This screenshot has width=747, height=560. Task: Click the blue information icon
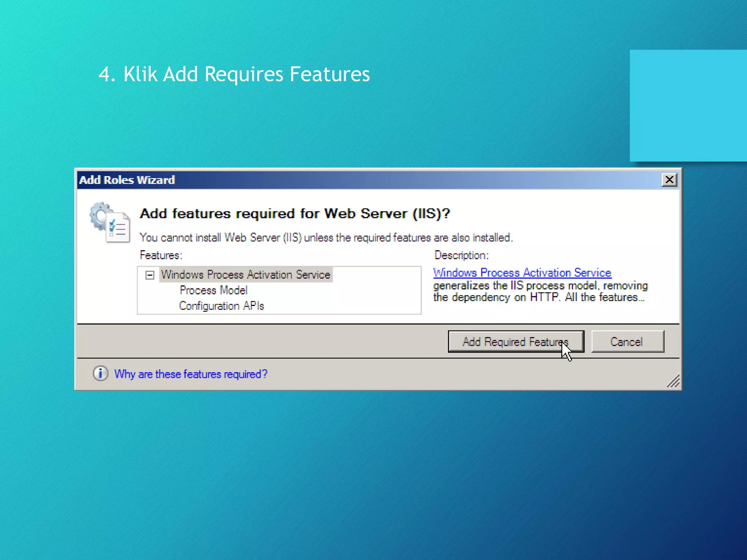[100, 373]
